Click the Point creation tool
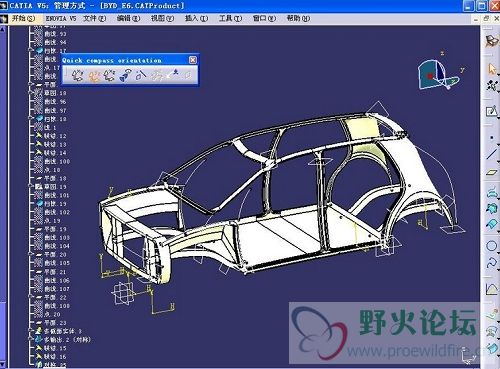 492,137
